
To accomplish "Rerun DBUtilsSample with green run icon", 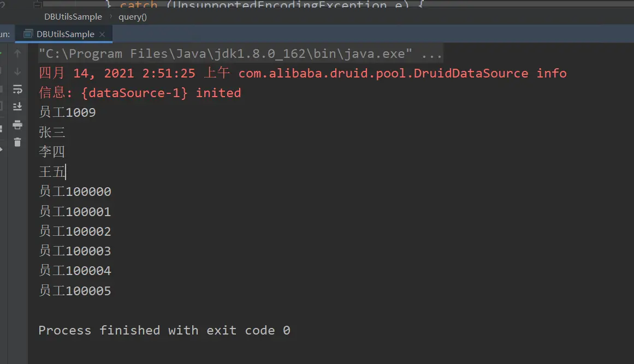I will [1, 53].
